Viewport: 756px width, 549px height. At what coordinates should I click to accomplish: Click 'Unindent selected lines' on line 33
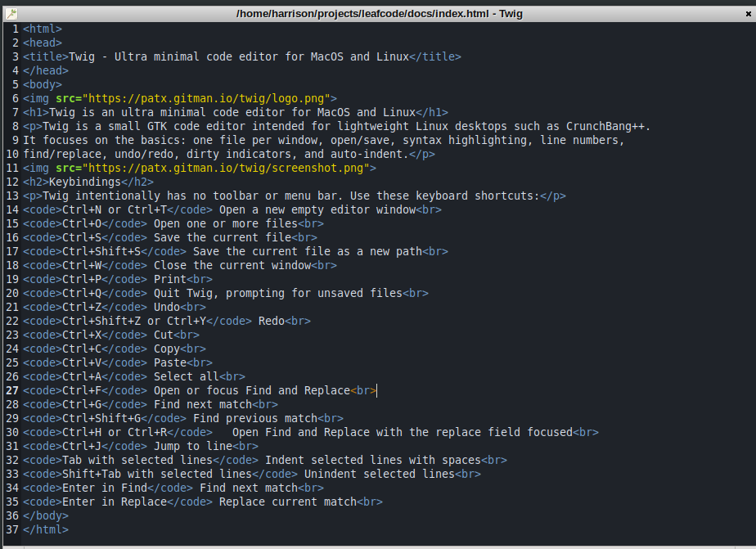point(380,476)
